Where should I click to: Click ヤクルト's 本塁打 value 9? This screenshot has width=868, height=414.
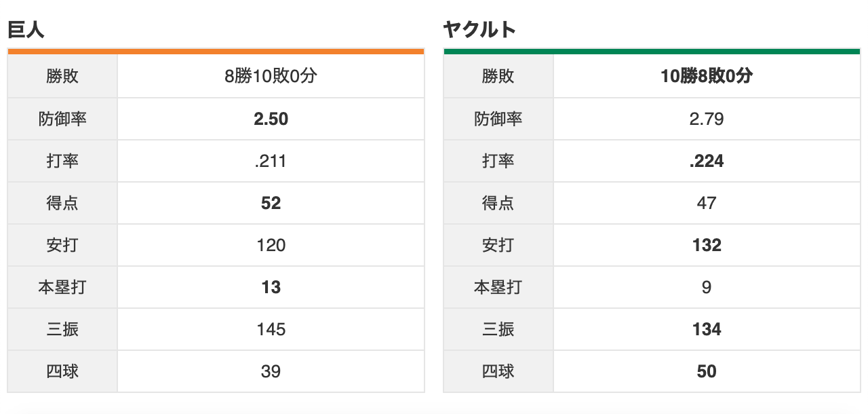707,288
